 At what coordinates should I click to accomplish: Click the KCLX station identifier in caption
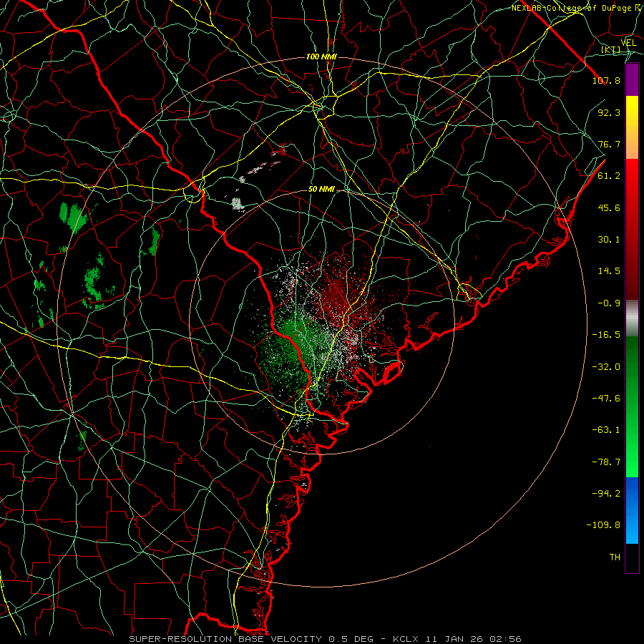[407, 639]
